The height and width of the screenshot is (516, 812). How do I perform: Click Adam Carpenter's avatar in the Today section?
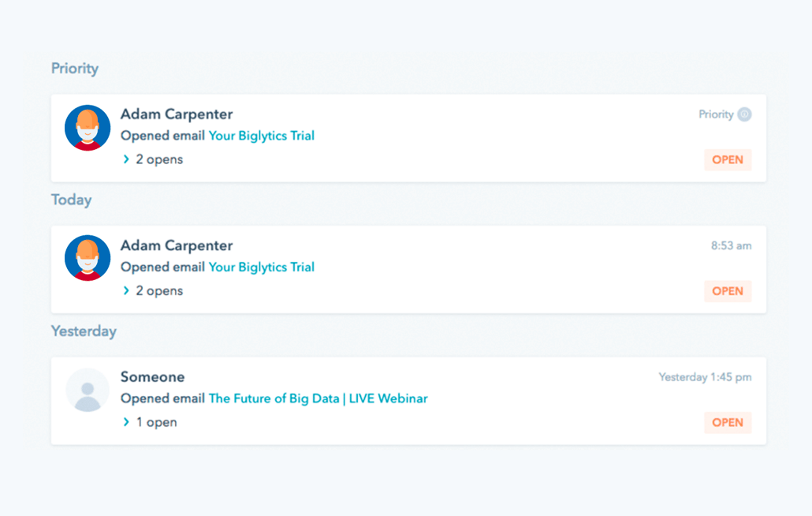(88, 258)
